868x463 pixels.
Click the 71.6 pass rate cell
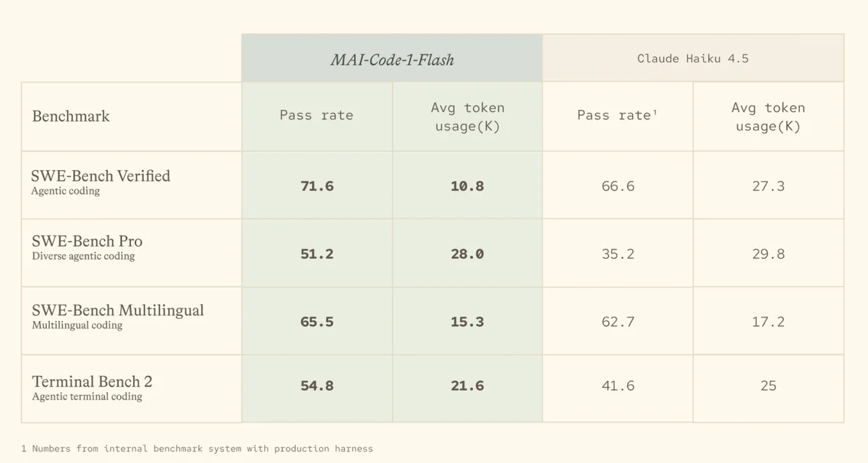[317, 185]
